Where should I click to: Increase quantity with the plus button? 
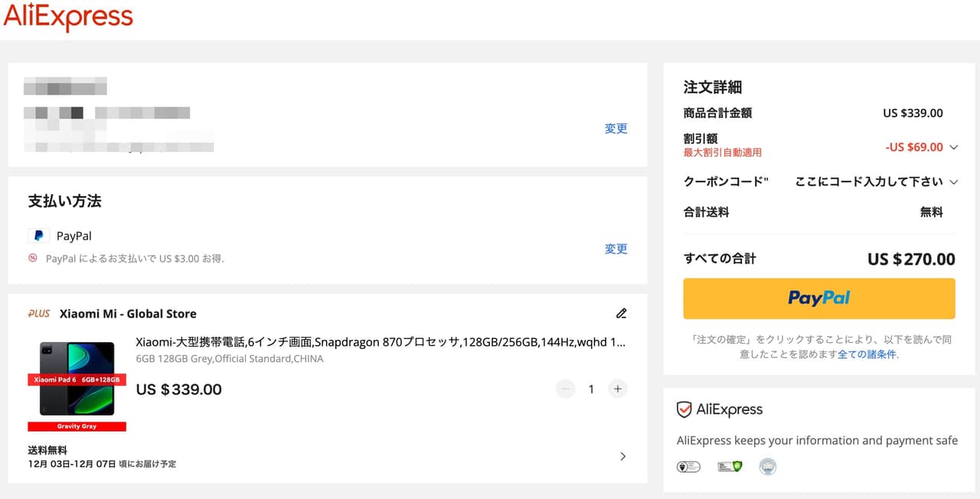tap(617, 389)
